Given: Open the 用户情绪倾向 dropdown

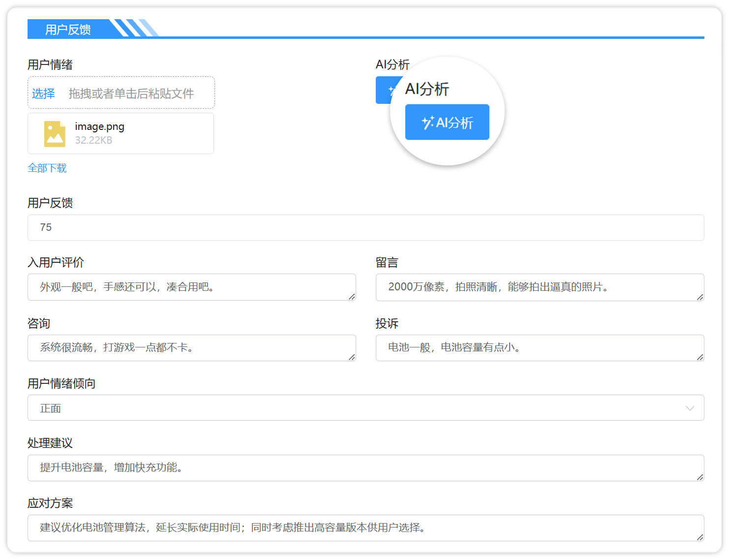Looking at the screenshot, I should pos(365,408).
